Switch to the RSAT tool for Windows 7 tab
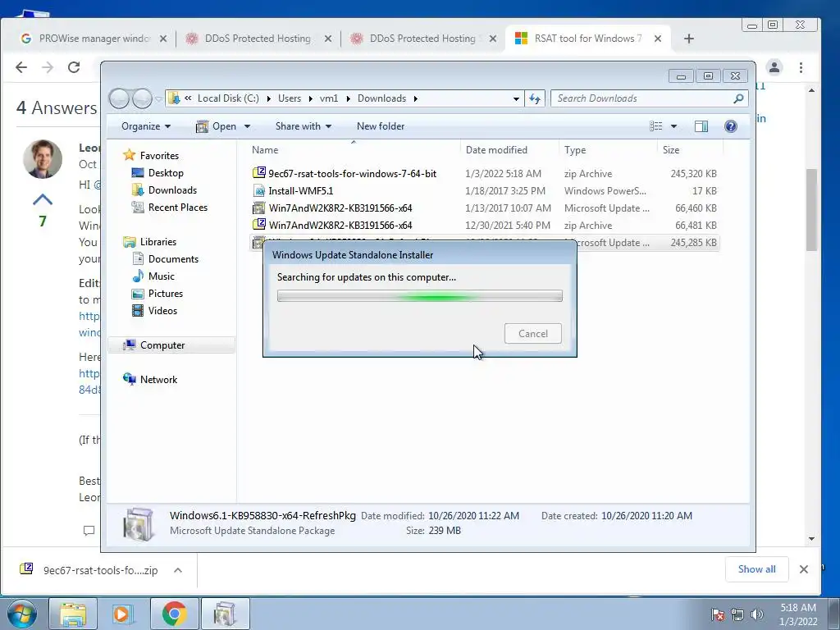Viewport: 840px width, 630px height. [x=587, y=39]
